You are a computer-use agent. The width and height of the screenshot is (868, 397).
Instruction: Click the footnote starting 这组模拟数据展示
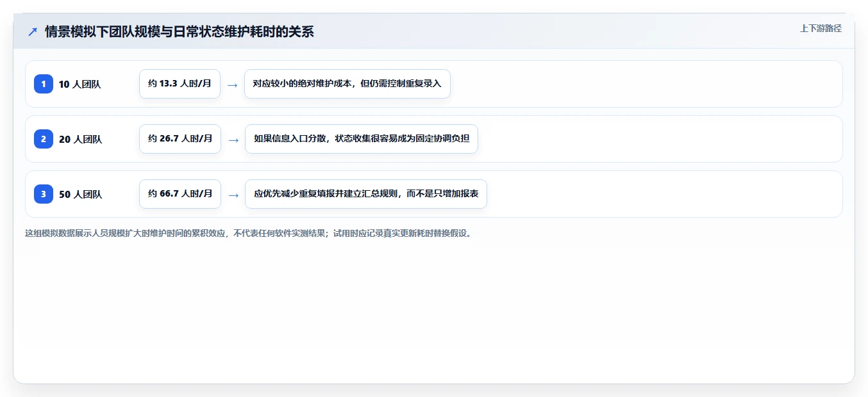(249, 234)
